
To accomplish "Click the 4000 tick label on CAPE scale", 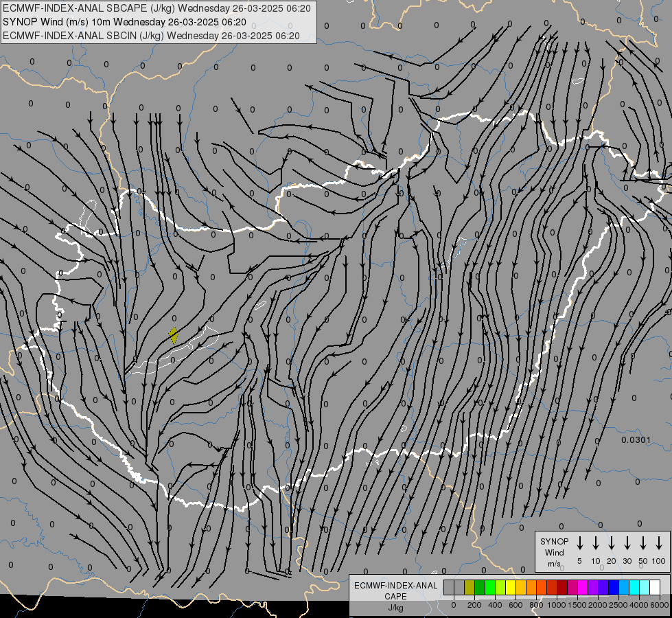I will click(639, 605).
